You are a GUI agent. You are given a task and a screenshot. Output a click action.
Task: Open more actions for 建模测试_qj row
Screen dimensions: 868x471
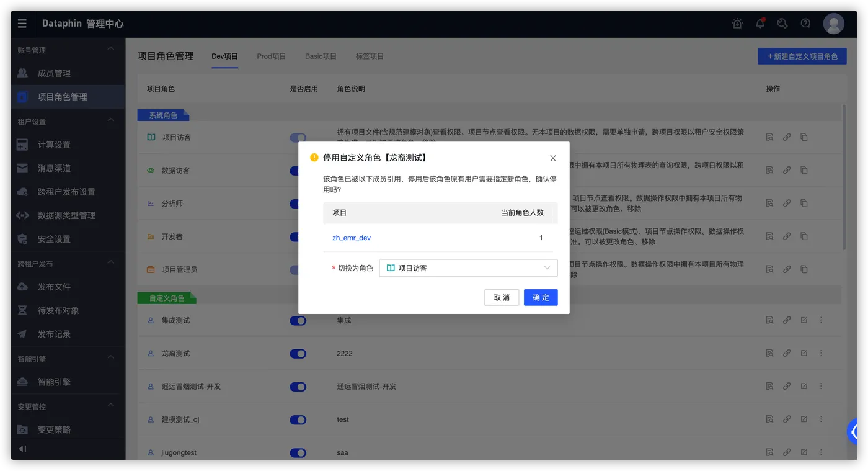point(821,419)
